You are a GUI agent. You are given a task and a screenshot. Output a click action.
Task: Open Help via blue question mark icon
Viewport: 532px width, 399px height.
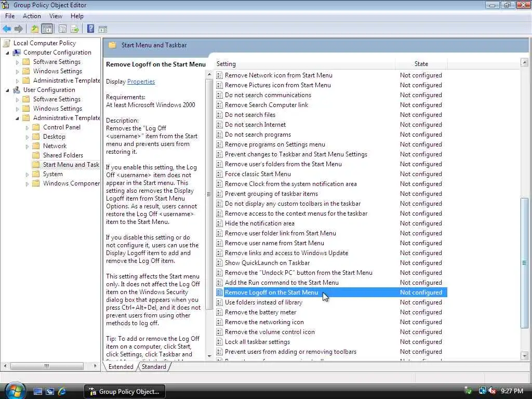click(90, 29)
